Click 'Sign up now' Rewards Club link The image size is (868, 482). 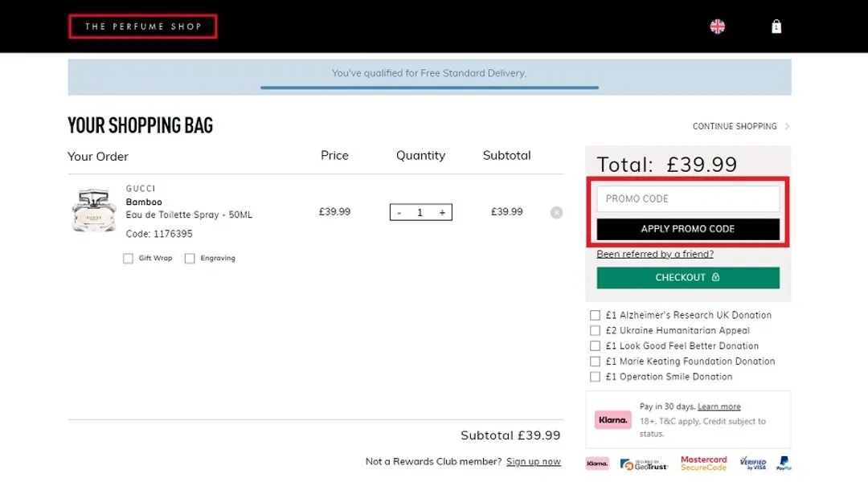533,462
